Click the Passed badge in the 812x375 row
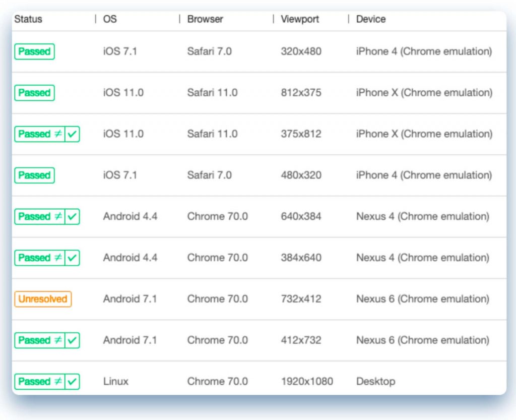 [34, 93]
